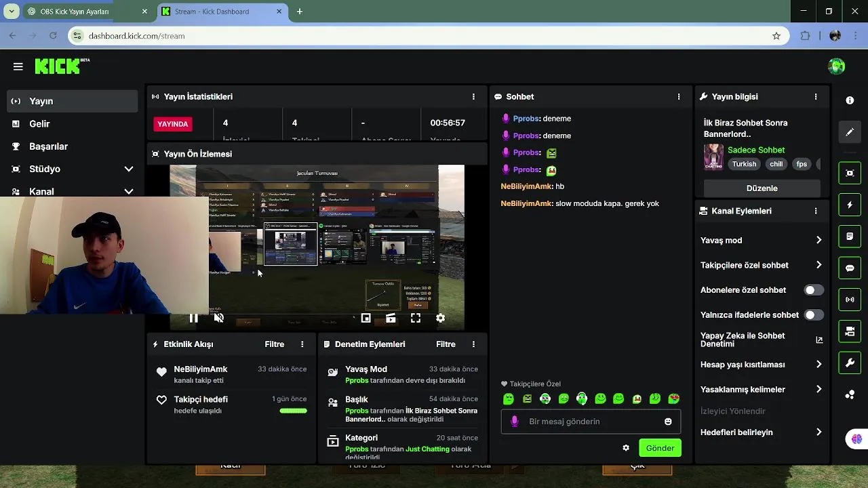Image resolution: width=868 pixels, height=488 pixels.
Task: Open Chrome three-dot menu
Action: point(855,36)
